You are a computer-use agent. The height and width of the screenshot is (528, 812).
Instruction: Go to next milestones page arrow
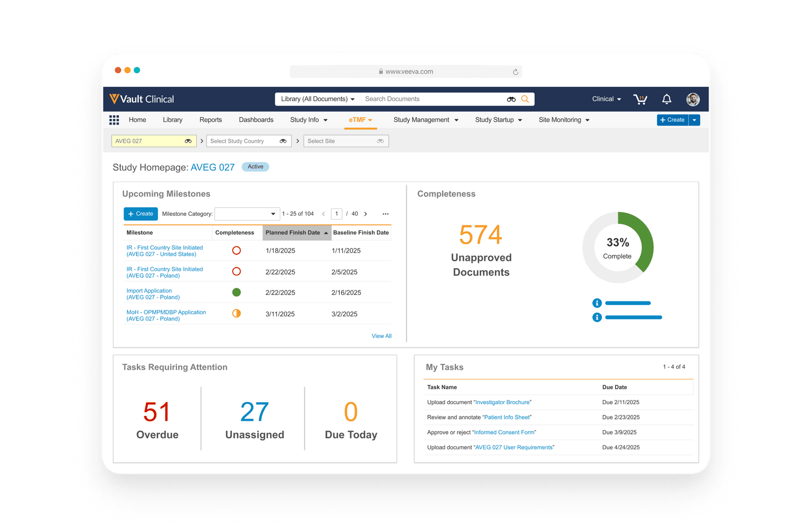(x=365, y=214)
